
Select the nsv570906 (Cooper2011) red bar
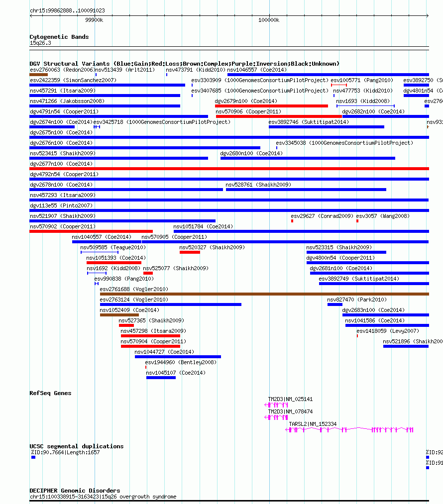[279, 116]
